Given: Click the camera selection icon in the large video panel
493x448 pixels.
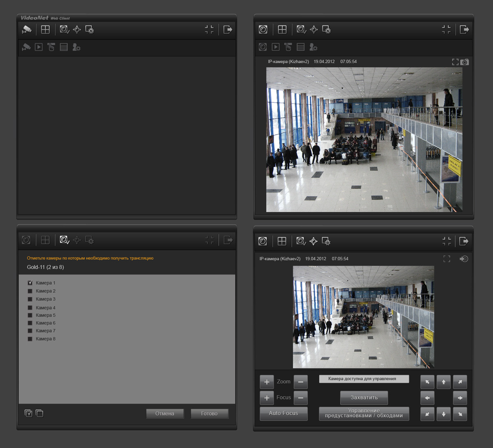Looking at the screenshot, I should [x=301, y=30].
